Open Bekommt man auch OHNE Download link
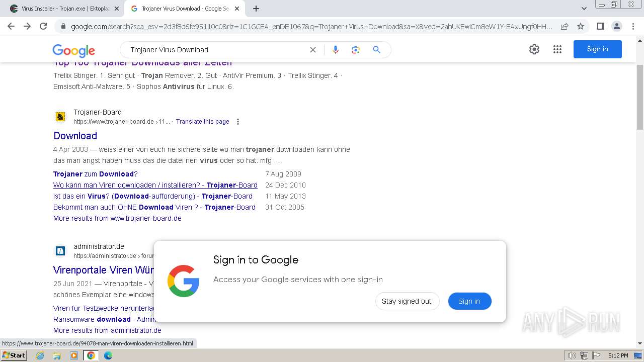Viewport: 644px width, 362px height. click(x=154, y=207)
